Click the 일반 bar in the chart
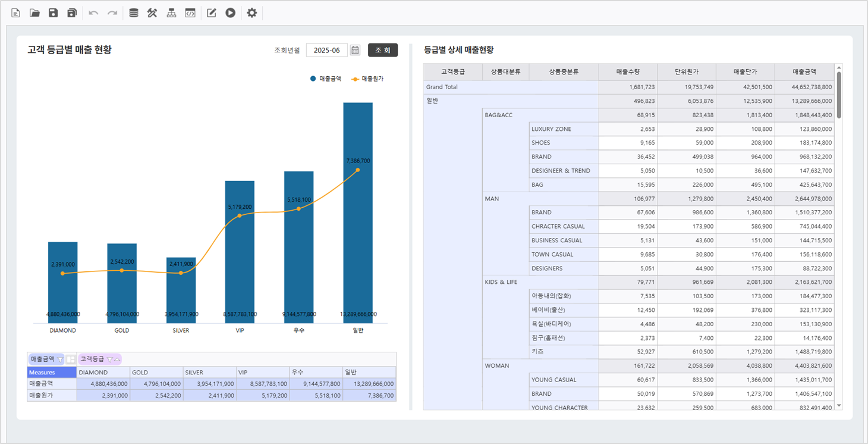The image size is (868, 444). [x=358, y=213]
